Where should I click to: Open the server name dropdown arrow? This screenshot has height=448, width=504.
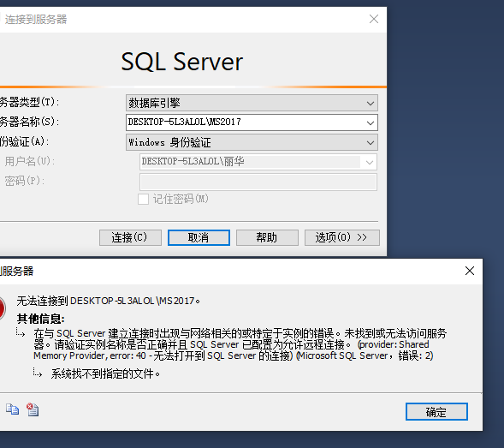pos(371,122)
